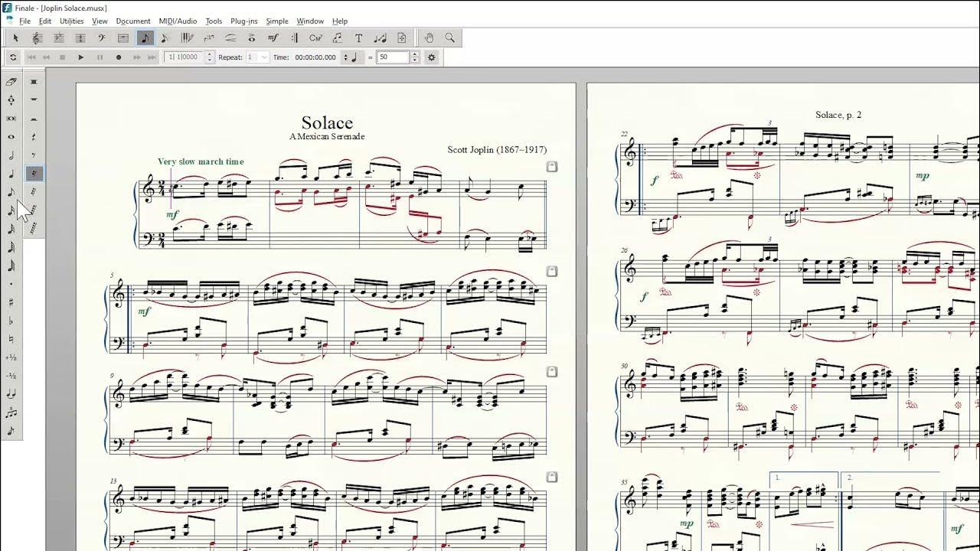The width and height of the screenshot is (980, 551).
Task: Choose the Eraser in the Simple Entry palette
Action: 11,82
